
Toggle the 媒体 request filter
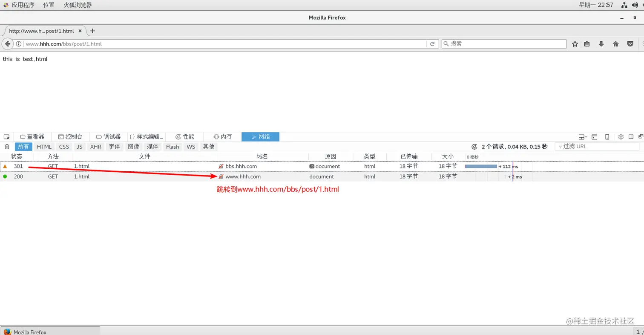click(x=153, y=147)
